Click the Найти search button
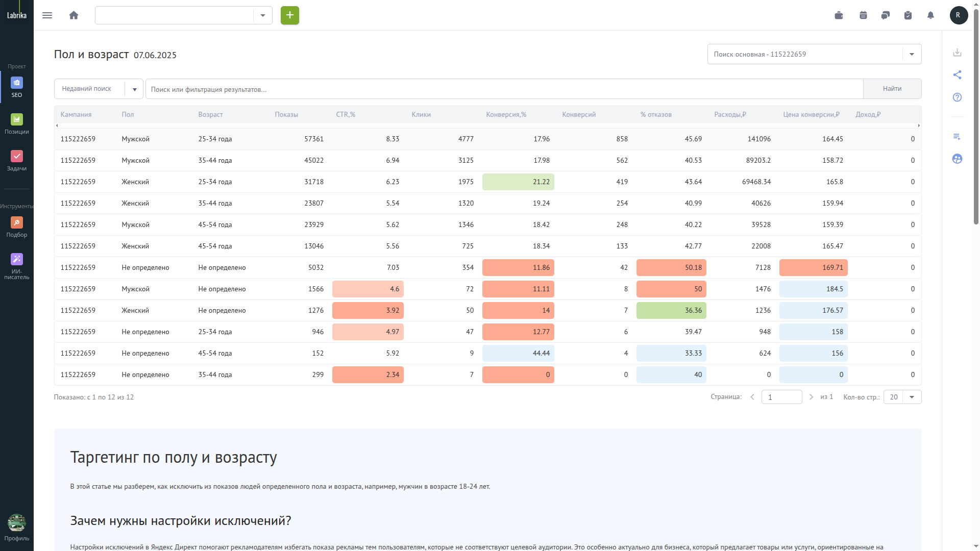The image size is (980, 551). click(892, 89)
